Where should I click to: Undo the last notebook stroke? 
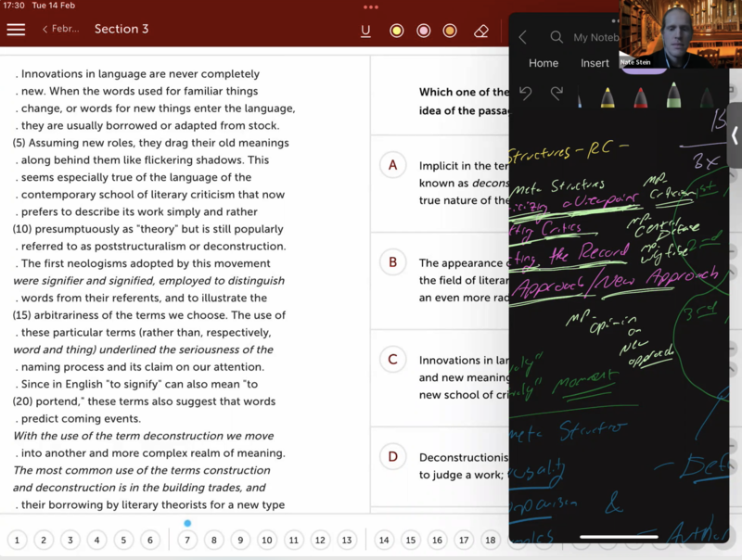coord(526,93)
